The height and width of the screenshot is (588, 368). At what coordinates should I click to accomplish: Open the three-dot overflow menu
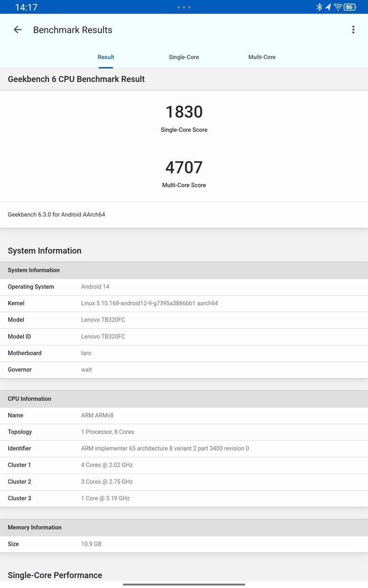pyautogui.click(x=353, y=30)
